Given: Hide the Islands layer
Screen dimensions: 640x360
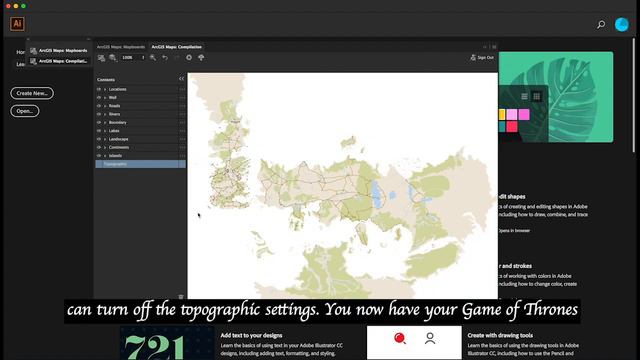Looking at the screenshot, I should (x=99, y=156).
